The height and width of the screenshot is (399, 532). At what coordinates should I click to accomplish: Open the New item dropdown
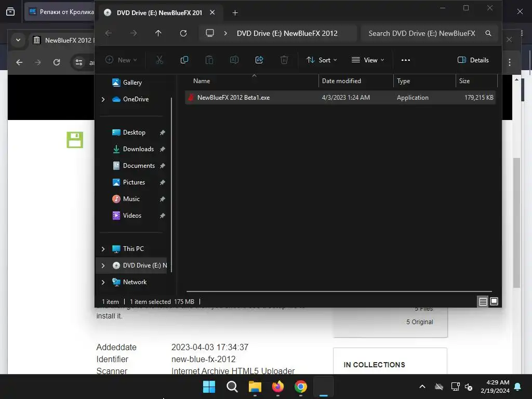point(121,60)
